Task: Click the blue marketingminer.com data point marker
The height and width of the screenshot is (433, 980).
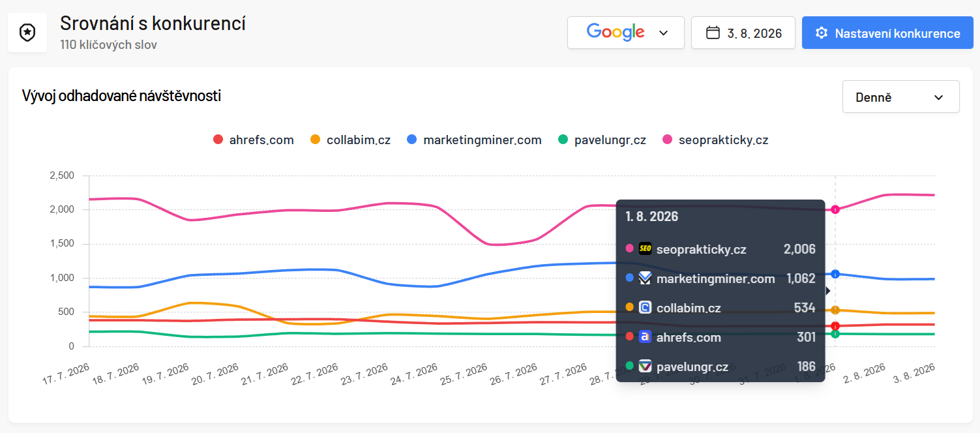Action: (x=835, y=274)
